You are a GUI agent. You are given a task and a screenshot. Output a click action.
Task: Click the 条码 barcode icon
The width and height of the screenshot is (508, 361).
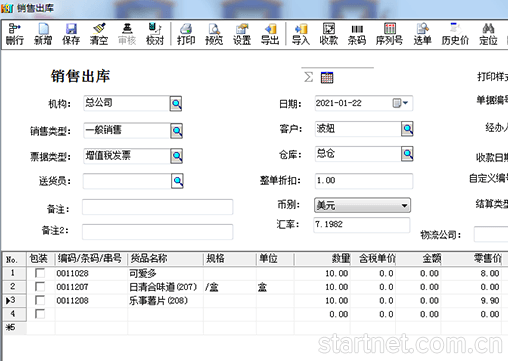coord(357,34)
